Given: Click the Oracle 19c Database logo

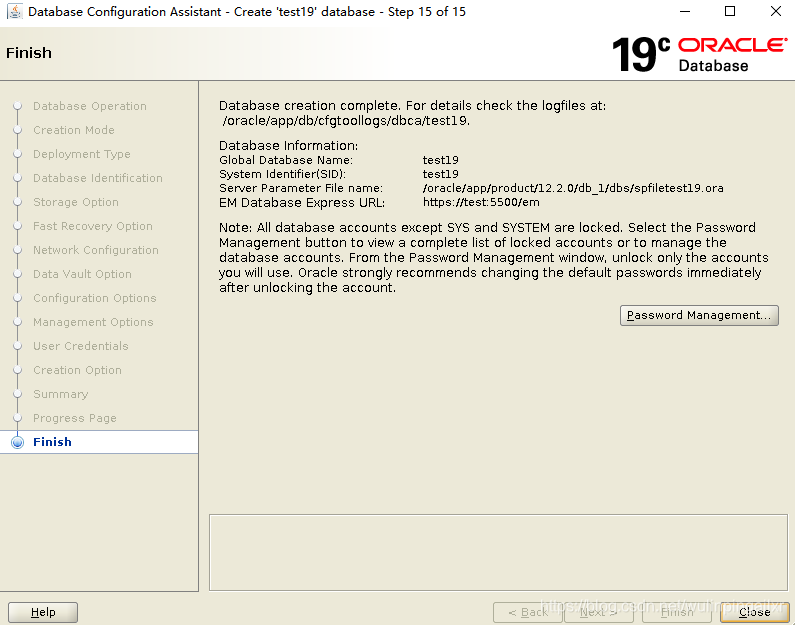Looking at the screenshot, I should coord(700,54).
